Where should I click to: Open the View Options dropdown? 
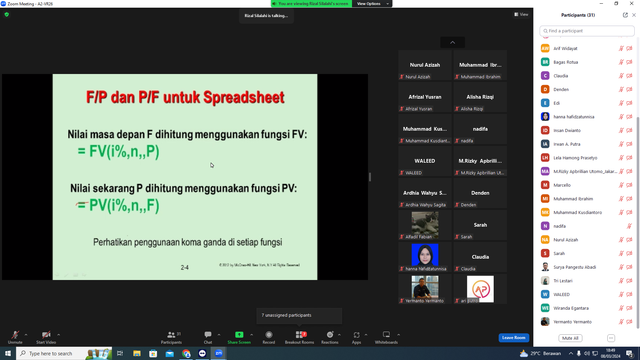(372, 4)
